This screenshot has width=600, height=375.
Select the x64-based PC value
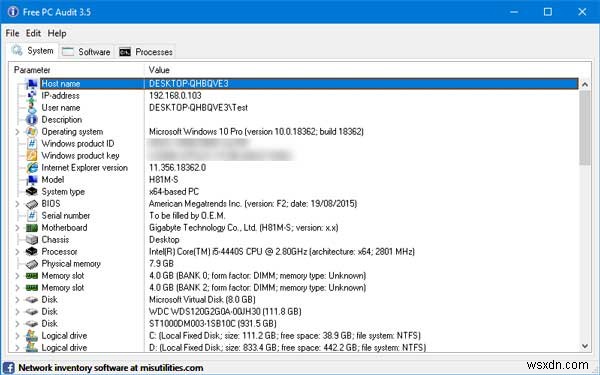[174, 191]
